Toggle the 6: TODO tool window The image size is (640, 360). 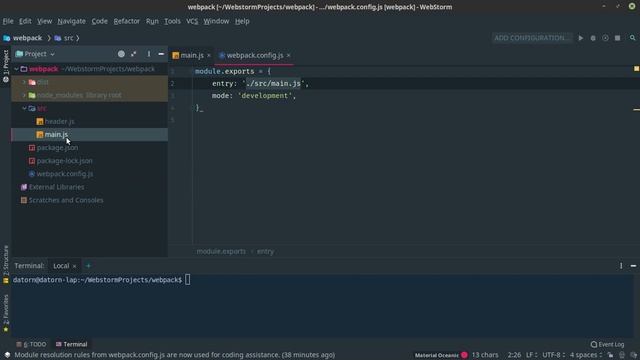31,344
